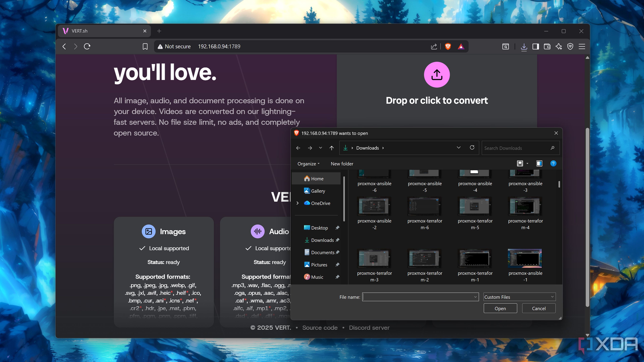This screenshot has width=644, height=362.
Task: Expand the File name history dropdown
Action: point(475,297)
